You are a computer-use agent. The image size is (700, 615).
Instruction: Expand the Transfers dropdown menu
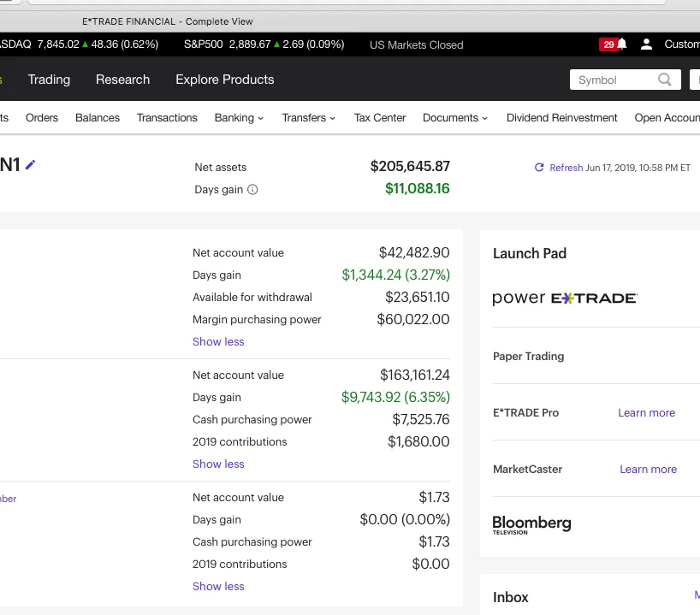click(x=308, y=118)
